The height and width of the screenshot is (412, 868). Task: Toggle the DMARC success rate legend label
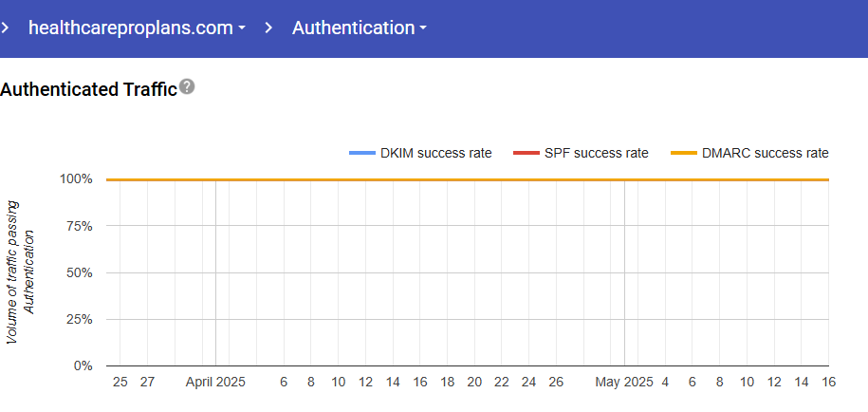pyautogui.click(x=765, y=153)
